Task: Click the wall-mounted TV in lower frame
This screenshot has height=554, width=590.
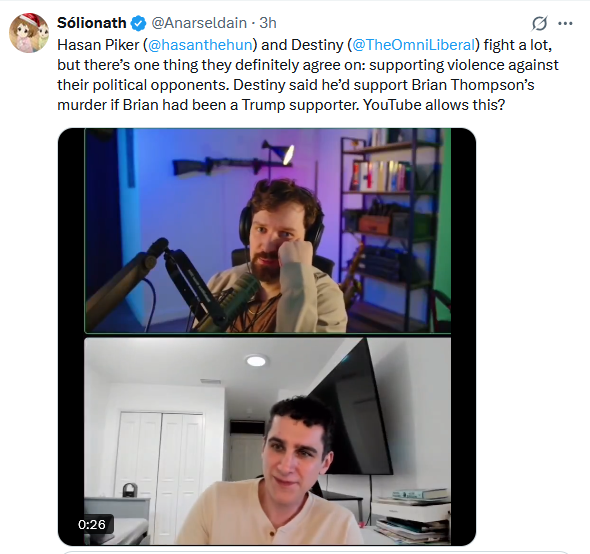Action: 352,408
